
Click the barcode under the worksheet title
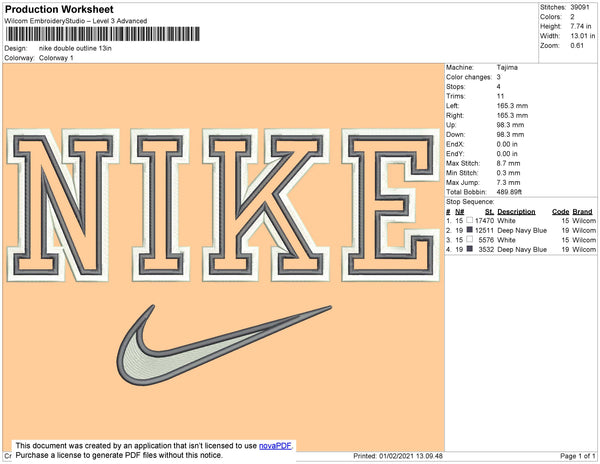click(x=103, y=34)
